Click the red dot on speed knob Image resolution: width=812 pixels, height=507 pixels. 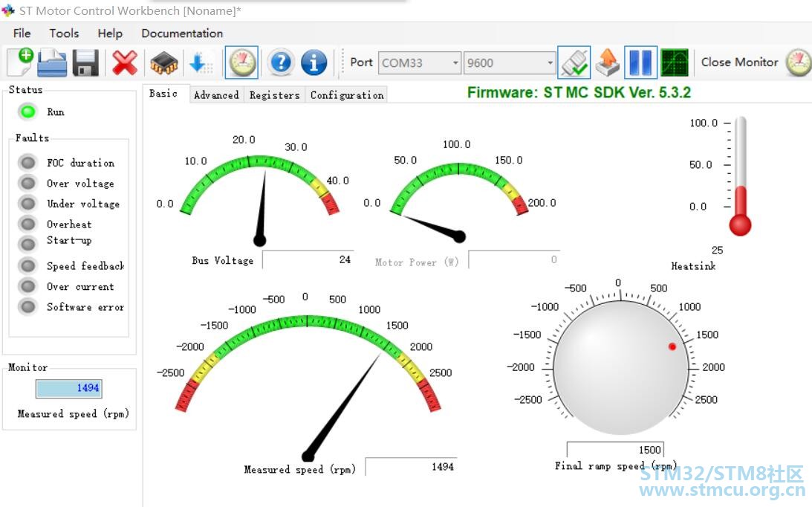click(672, 346)
